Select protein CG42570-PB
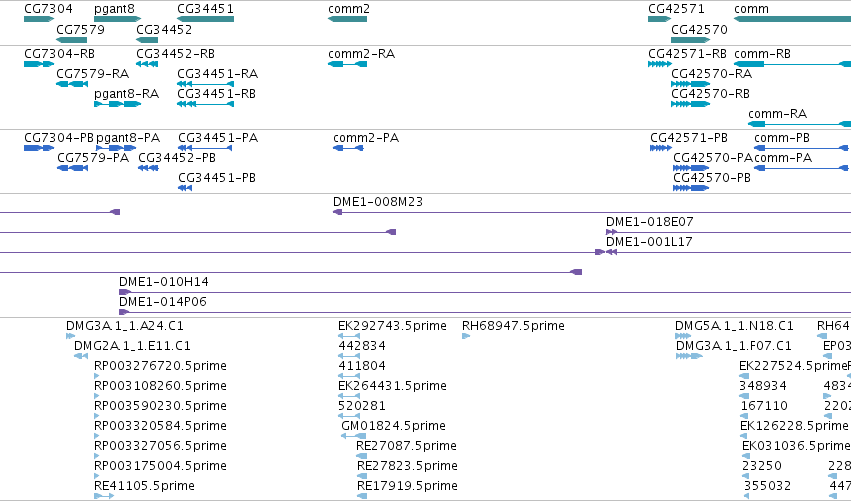This screenshot has width=851, height=501. [691, 188]
